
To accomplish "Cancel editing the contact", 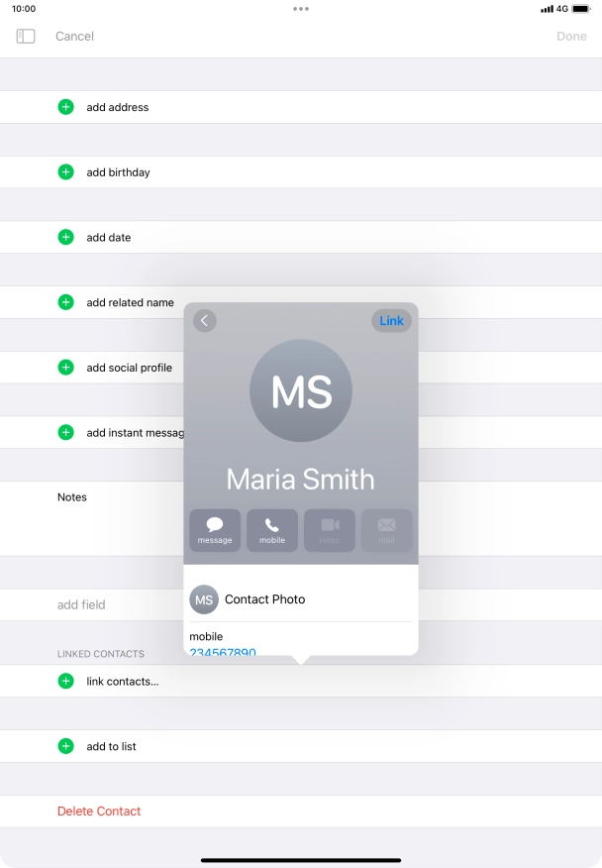I will 74,36.
